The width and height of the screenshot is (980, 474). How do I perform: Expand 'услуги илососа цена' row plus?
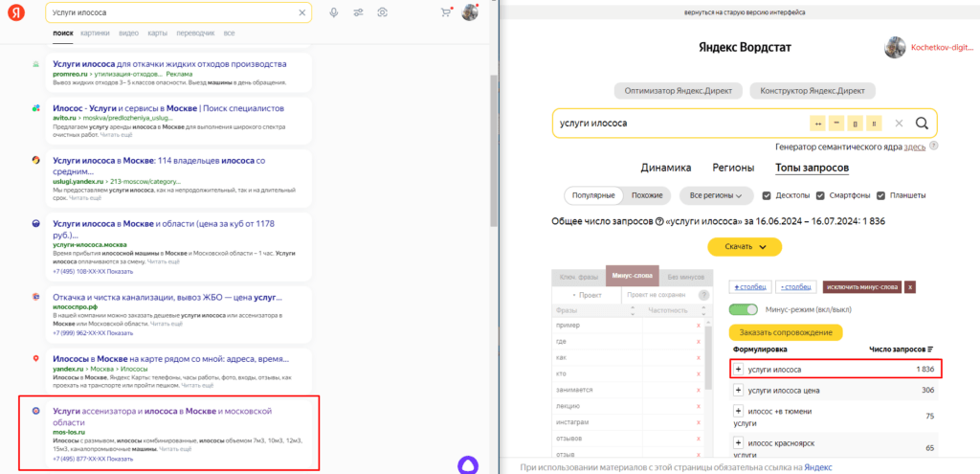point(738,390)
